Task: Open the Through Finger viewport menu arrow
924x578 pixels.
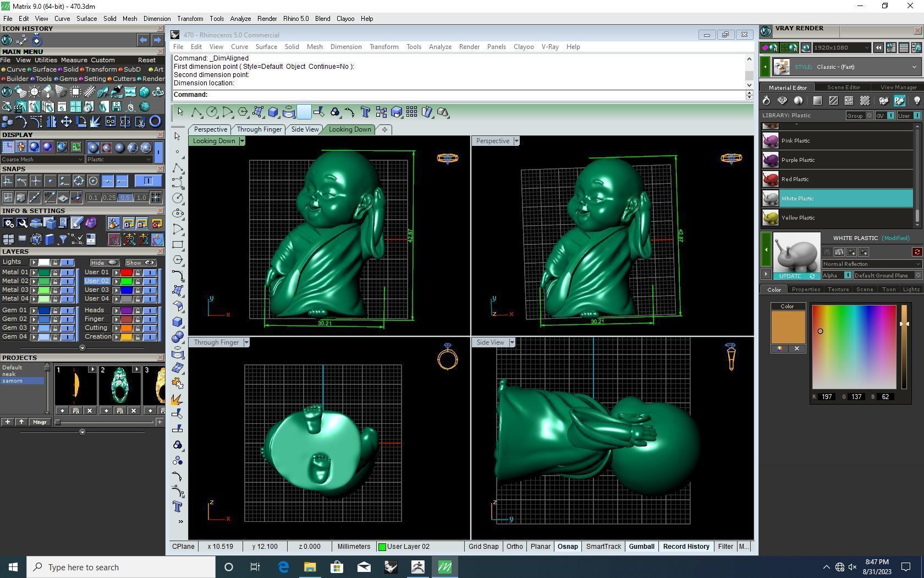Action: pos(246,342)
